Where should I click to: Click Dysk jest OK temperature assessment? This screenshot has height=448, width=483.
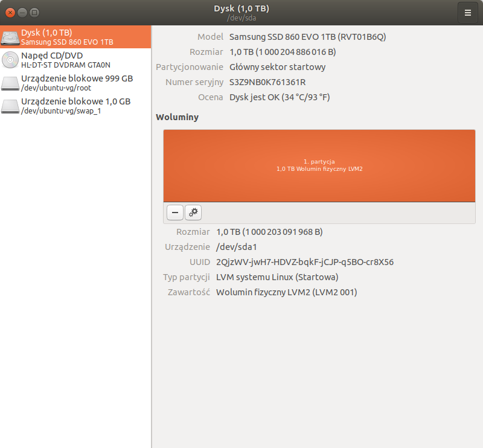click(x=280, y=97)
